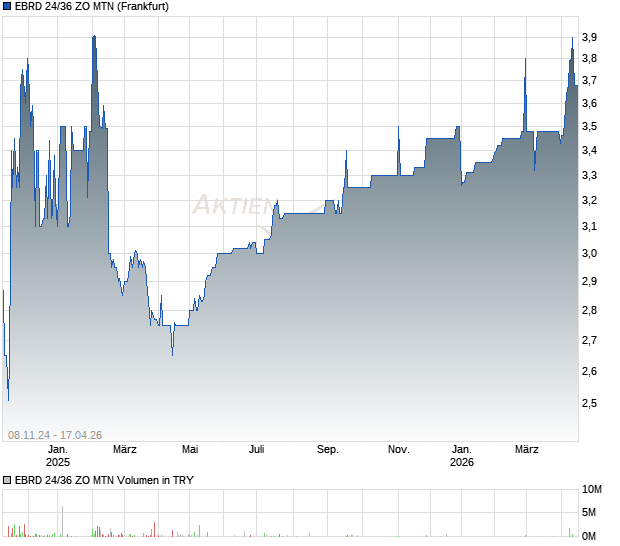This screenshot has width=620, height=546.
Task: Click the y-axis label '3,3'
Action: (x=589, y=175)
